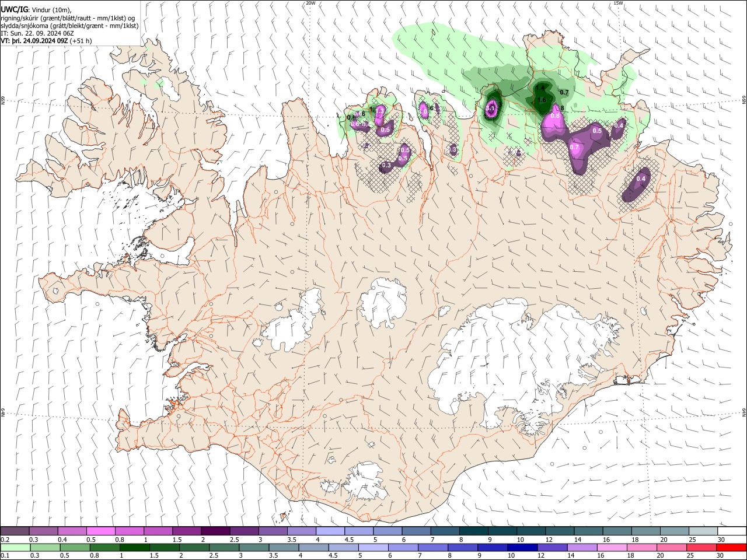Click the black "0.7" value in the green rain area

[564, 92]
